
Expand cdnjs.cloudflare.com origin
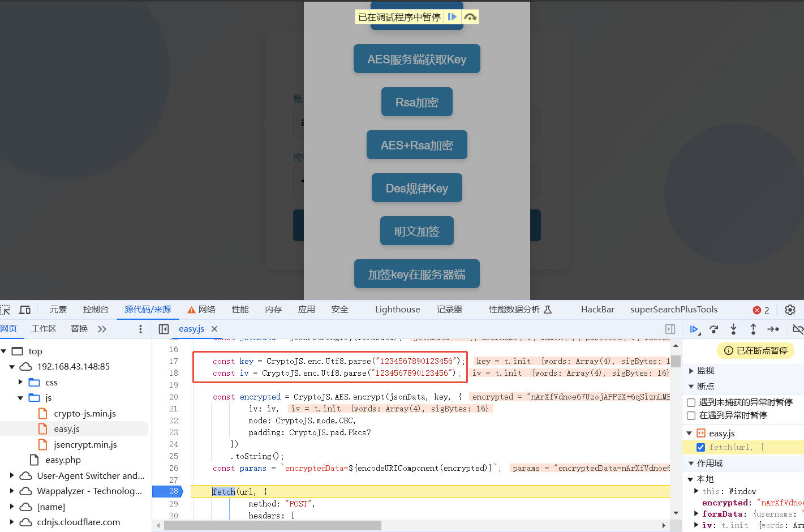(12, 522)
